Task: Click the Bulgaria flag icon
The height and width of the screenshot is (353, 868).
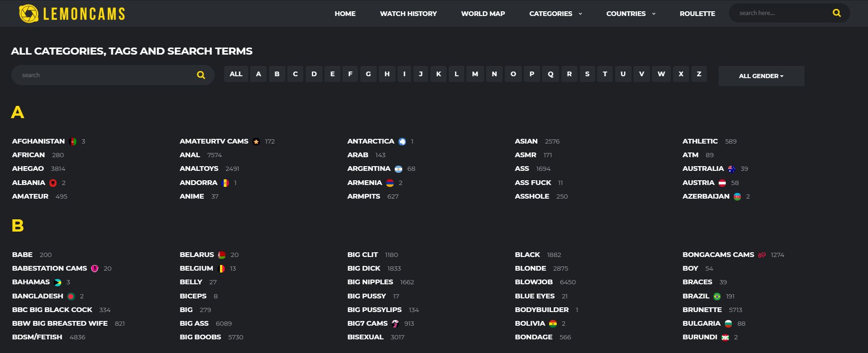Action: tap(728, 324)
